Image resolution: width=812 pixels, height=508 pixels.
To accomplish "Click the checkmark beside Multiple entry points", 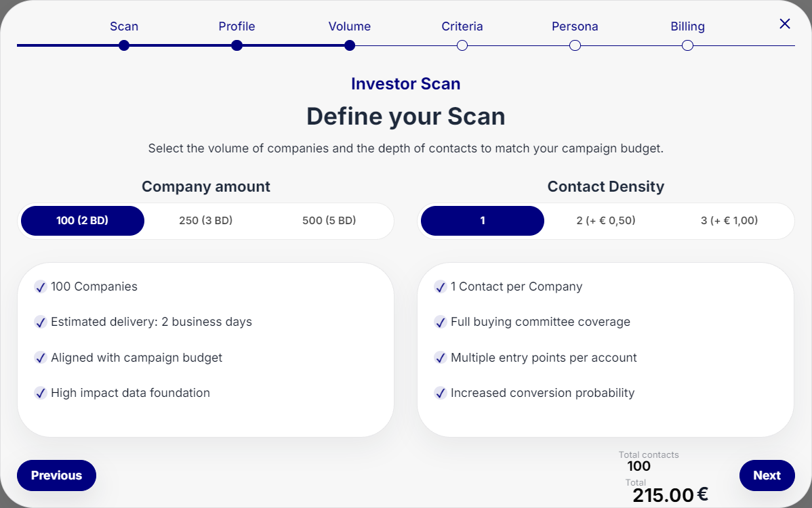I will [441, 358].
